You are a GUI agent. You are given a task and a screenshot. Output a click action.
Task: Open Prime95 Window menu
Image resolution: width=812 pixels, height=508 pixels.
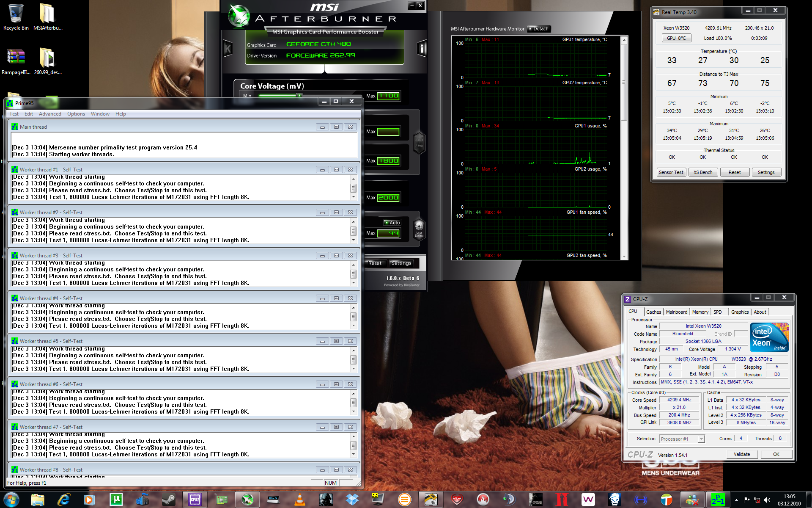[100, 114]
